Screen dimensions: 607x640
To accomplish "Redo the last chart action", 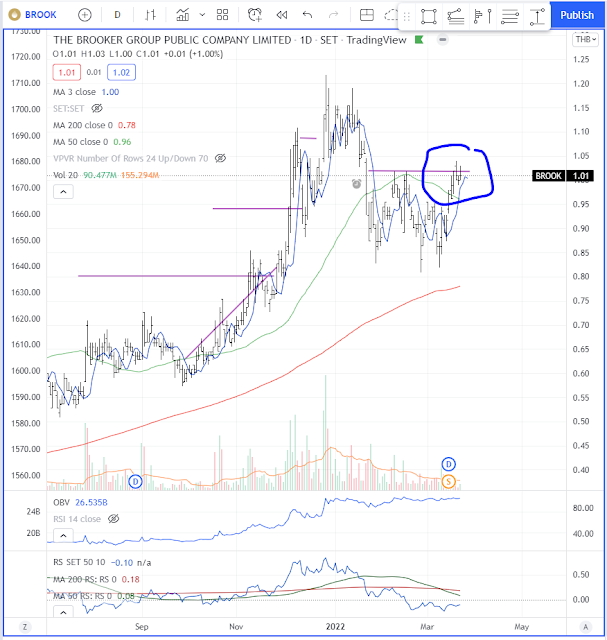I will [x=334, y=15].
